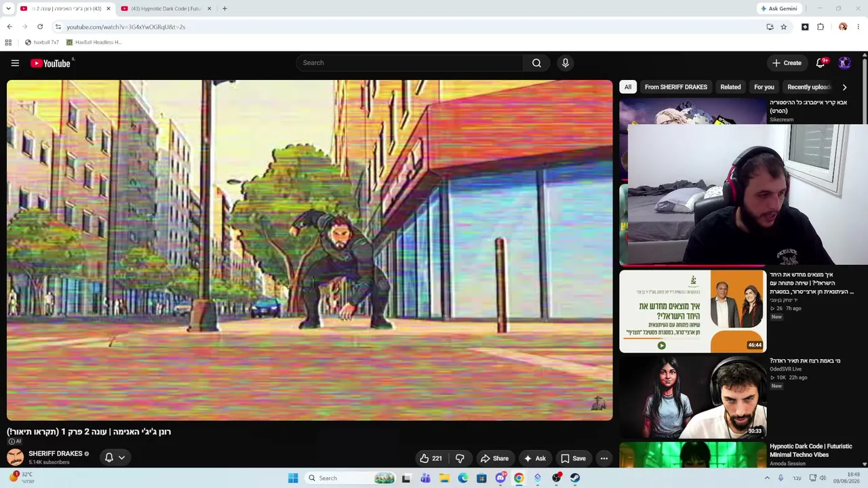Click the Windows taskbar search box
The width and height of the screenshot is (868, 488).
pos(350,478)
